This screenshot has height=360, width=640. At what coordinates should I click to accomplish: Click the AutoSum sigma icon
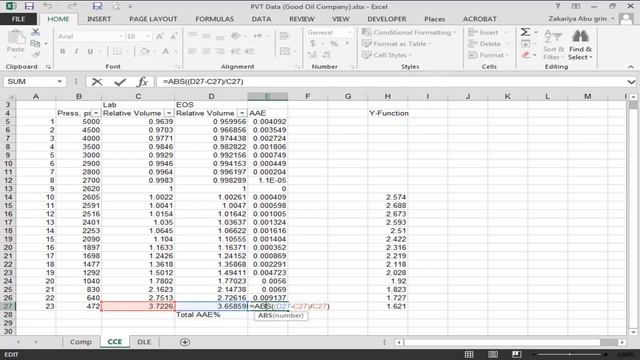[525, 32]
